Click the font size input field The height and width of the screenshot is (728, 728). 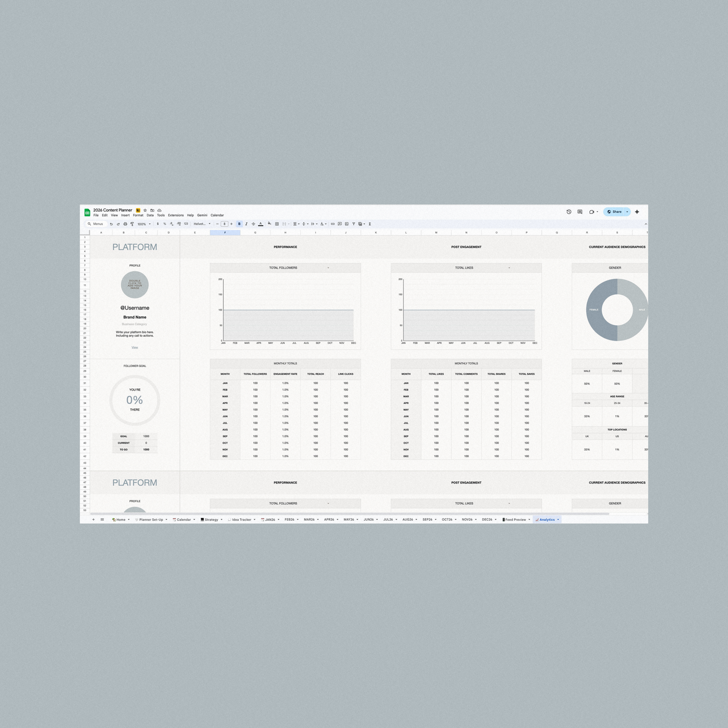225,224
